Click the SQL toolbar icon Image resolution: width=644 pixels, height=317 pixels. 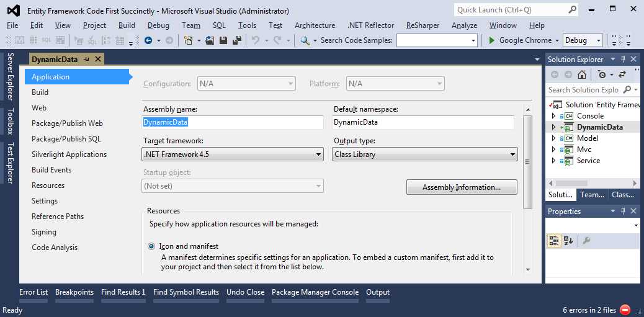(x=46, y=40)
